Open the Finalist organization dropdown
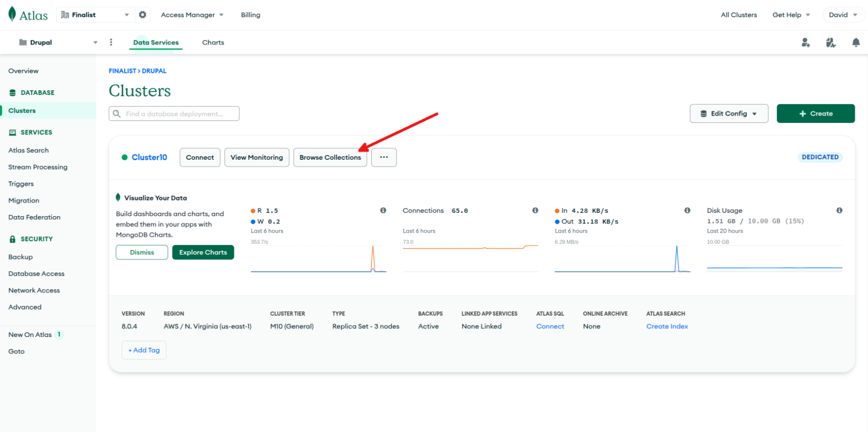868x432 pixels. pyautogui.click(x=96, y=15)
